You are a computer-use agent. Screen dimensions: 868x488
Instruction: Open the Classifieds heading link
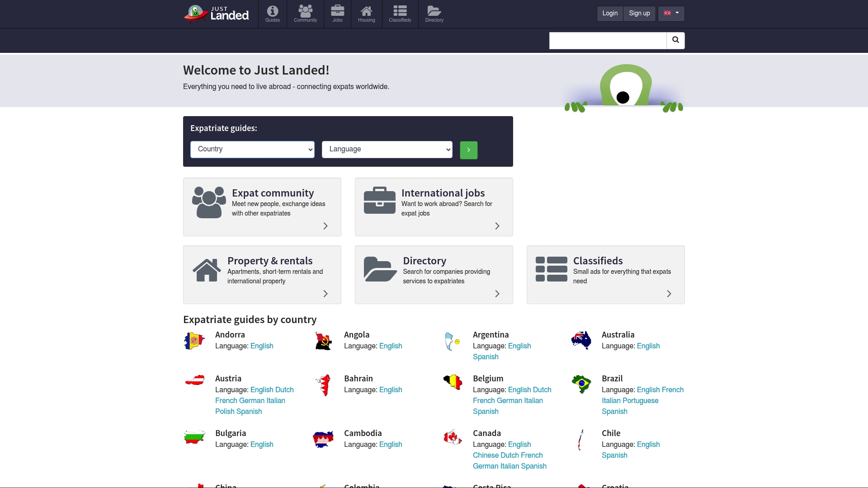[598, 261]
